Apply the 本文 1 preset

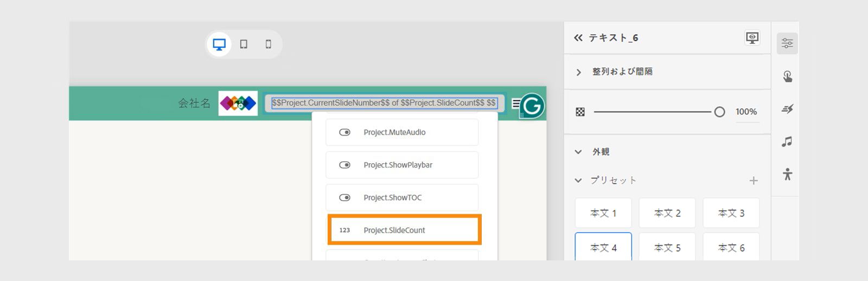point(603,213)
